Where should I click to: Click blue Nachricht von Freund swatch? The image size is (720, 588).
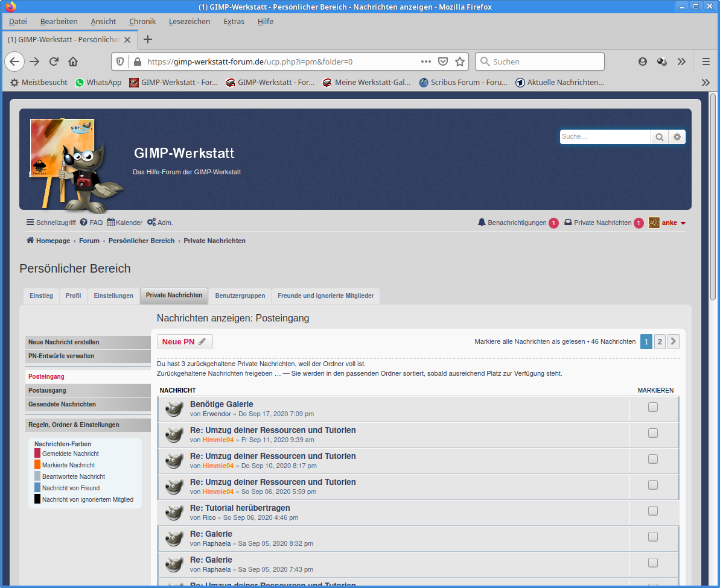pos(37,488)
